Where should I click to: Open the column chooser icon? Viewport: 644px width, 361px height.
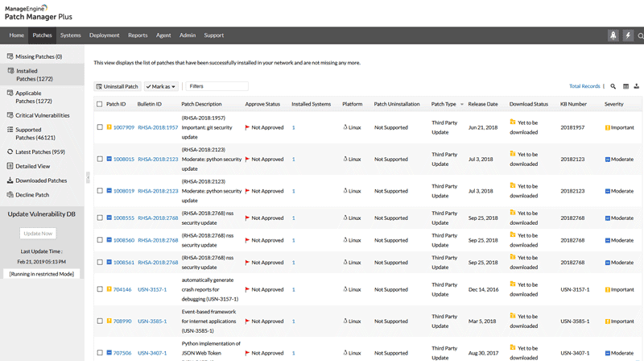point(625,86)
